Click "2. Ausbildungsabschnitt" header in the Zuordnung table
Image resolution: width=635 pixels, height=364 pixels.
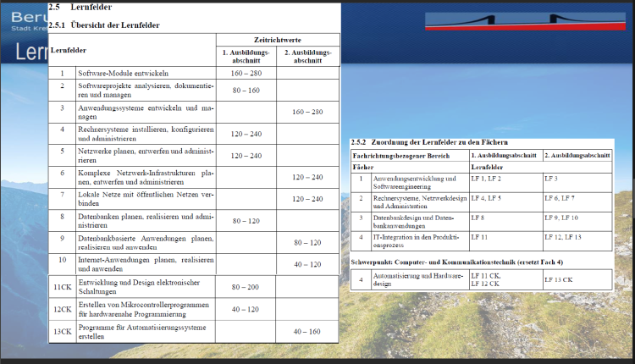[x=577, y=155]
